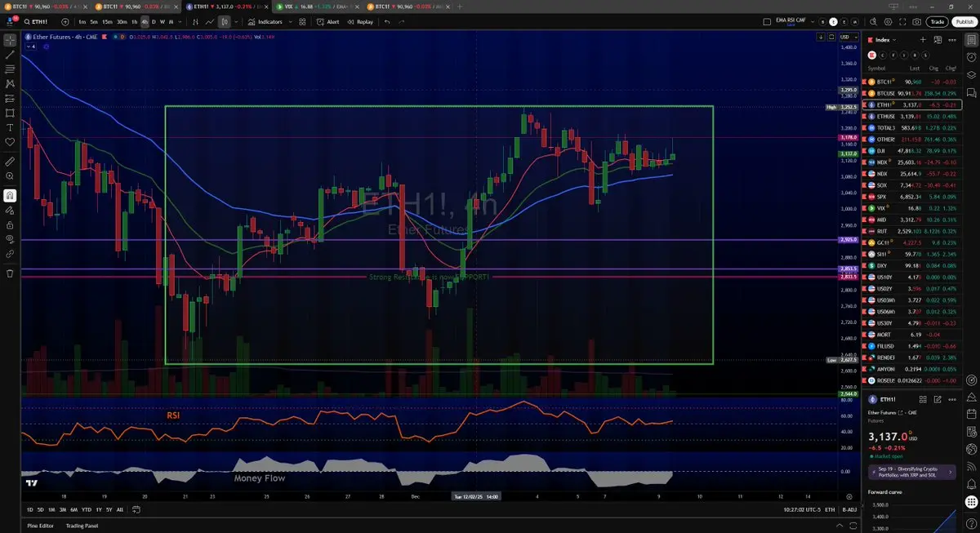Expand the timeframe interval dropdown arrow
Screen dimensions: 980x533
[x=180, y=22]
